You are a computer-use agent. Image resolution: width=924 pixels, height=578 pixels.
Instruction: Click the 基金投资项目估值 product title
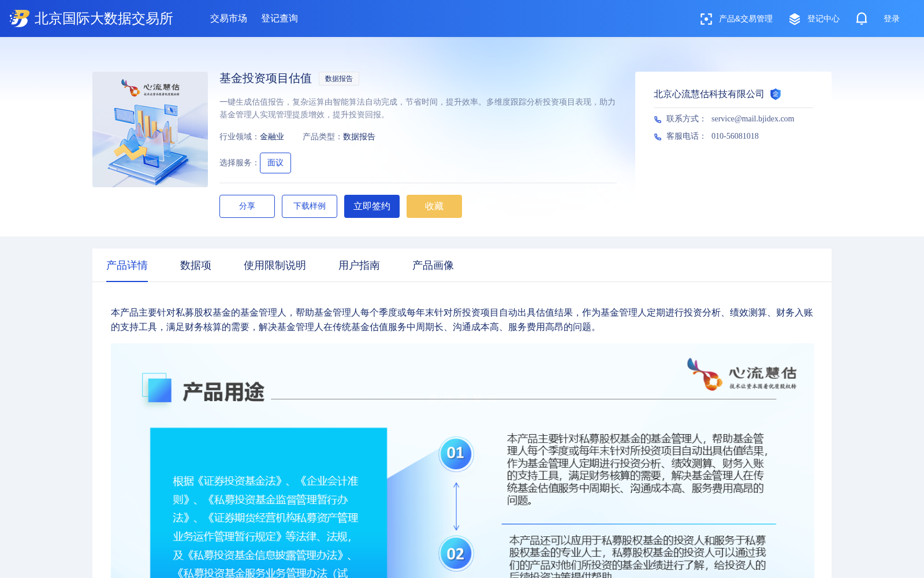click(266, 79)
